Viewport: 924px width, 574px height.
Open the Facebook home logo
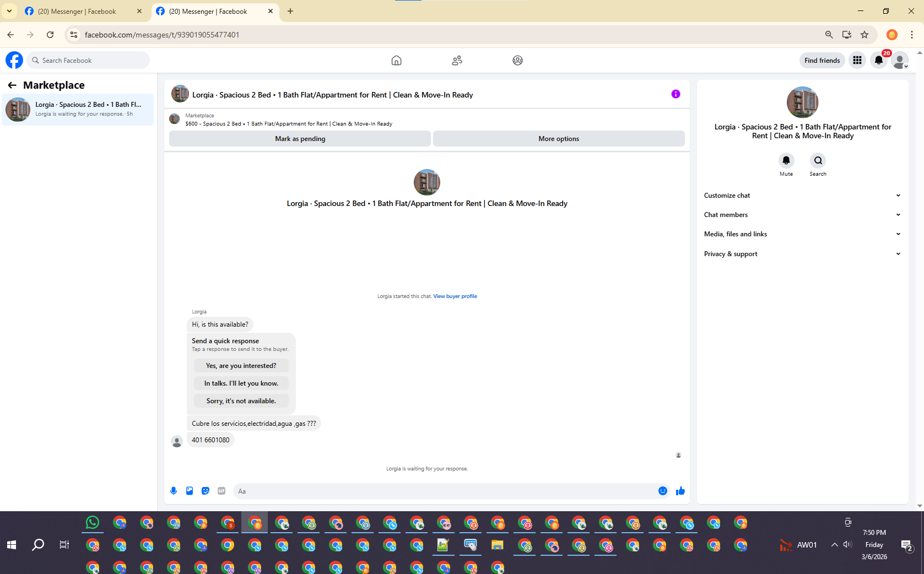pyautogui.click(x=14, y=60)
